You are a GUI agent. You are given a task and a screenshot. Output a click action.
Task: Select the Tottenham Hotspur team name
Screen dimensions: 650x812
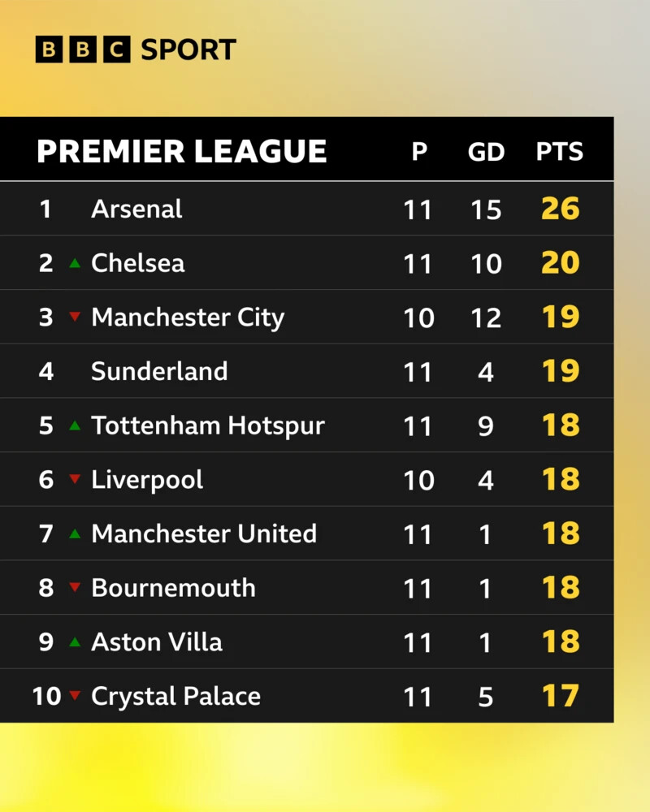coord(208,425)
